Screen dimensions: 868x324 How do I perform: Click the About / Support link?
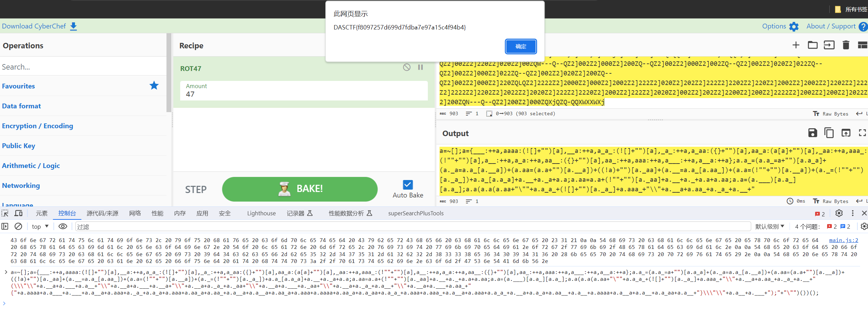click(831, 26)
